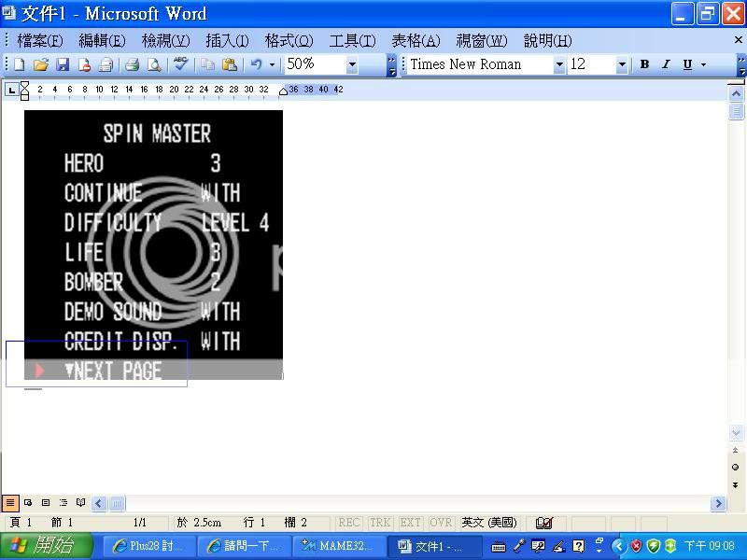Switch to MAME32 taskbar window
Viewport: 747px width, 560px height.
point(338,546)
